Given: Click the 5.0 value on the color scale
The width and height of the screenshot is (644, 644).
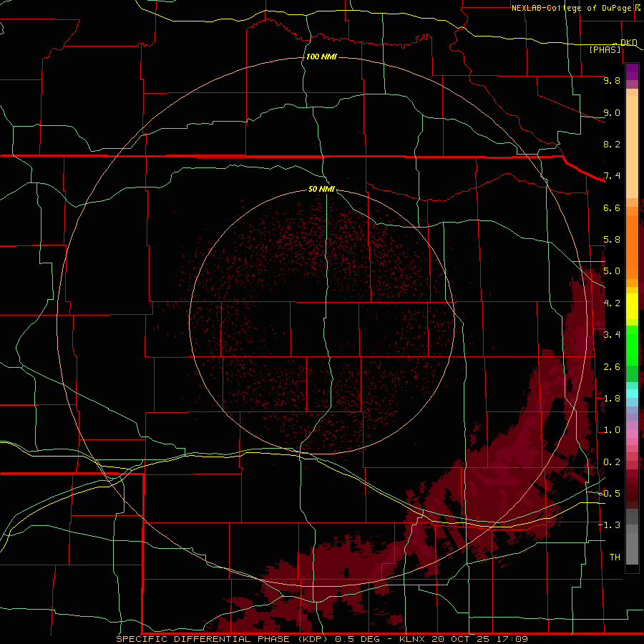Looking at the screenshot, I should [x=612, y=271].
